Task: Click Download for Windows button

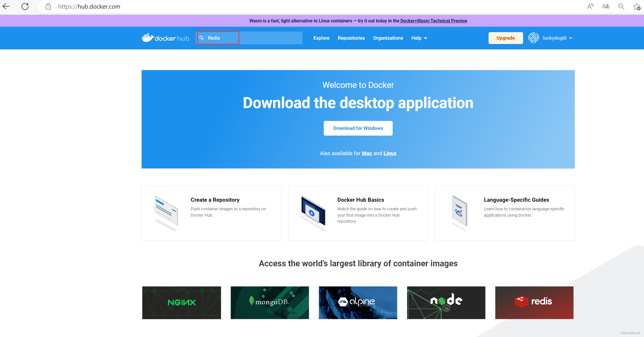Action: pos(358,128)
